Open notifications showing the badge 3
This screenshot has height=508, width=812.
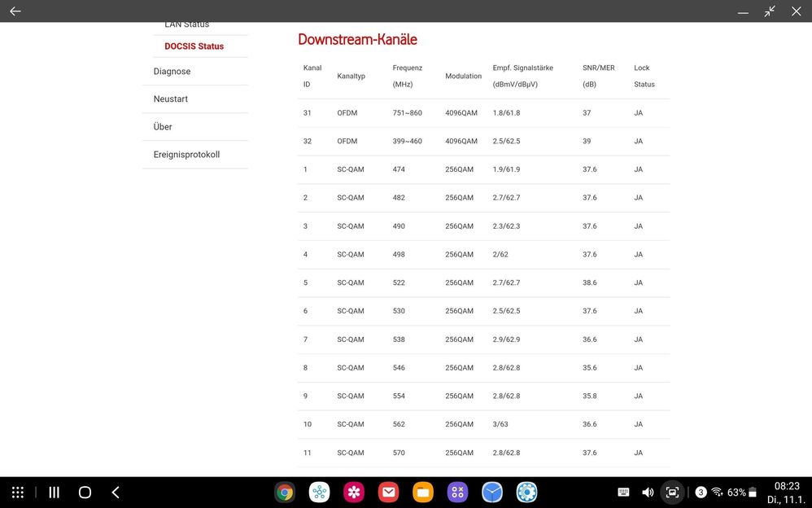(x=701, y=492)
